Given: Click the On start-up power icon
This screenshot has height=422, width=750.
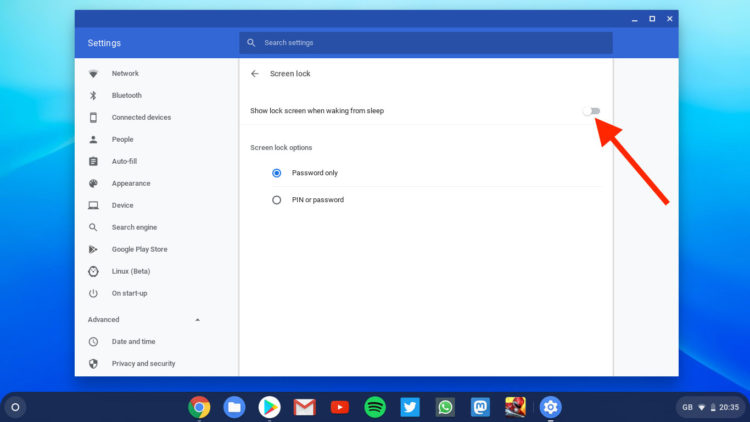Looking at the screenshot, I should coord(93,293).
